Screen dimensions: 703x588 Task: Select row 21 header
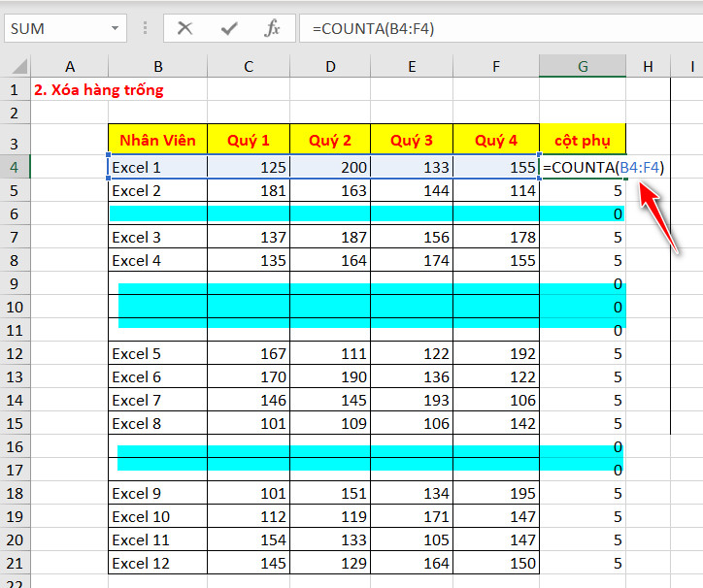15,564
